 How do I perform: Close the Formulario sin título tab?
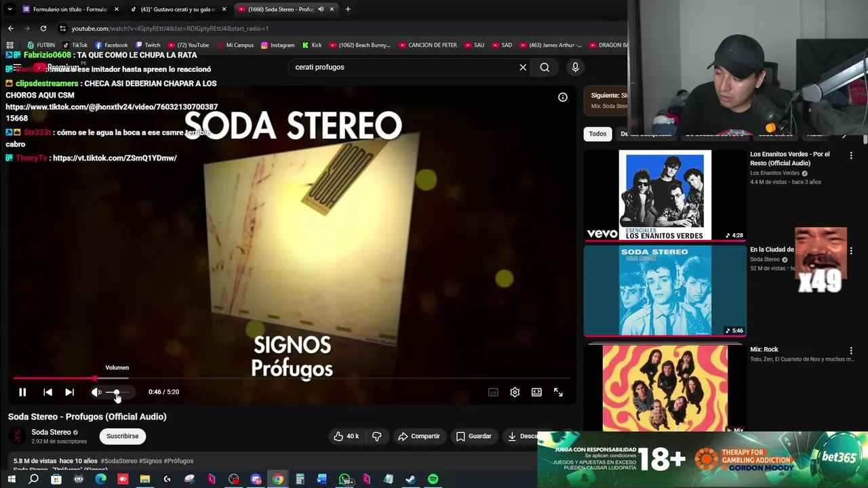[117, 9]
